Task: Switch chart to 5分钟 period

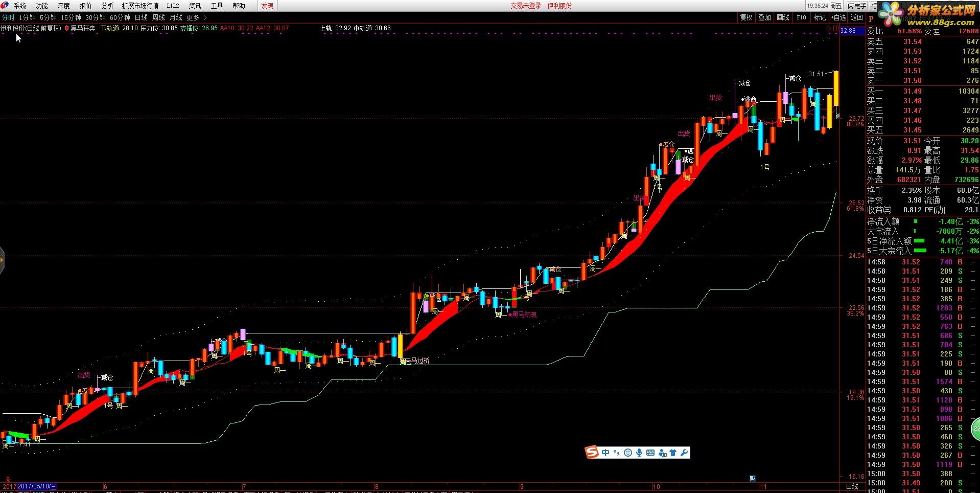Action: pyautogui.click(x=48, y=17)
